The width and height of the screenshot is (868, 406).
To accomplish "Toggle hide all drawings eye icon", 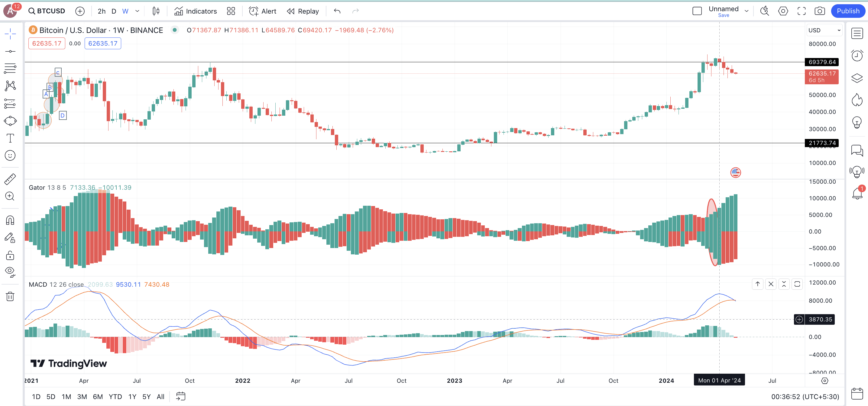I will click(10, 271).
